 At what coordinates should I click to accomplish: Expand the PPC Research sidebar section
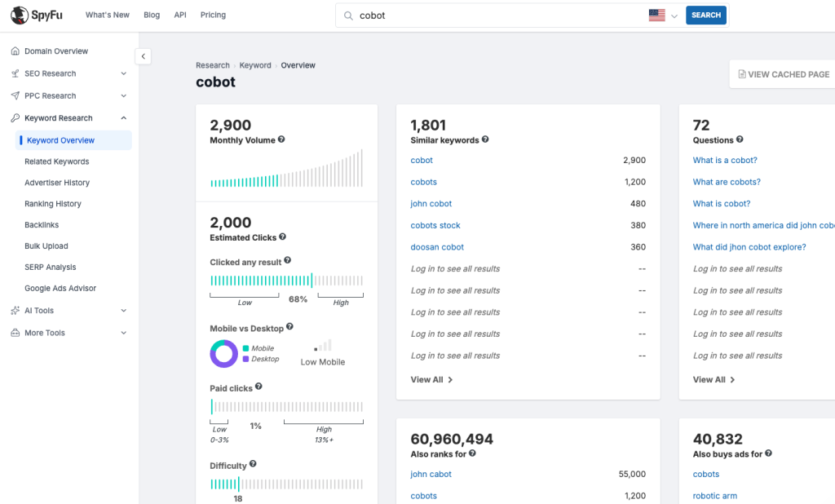point(123,95)
